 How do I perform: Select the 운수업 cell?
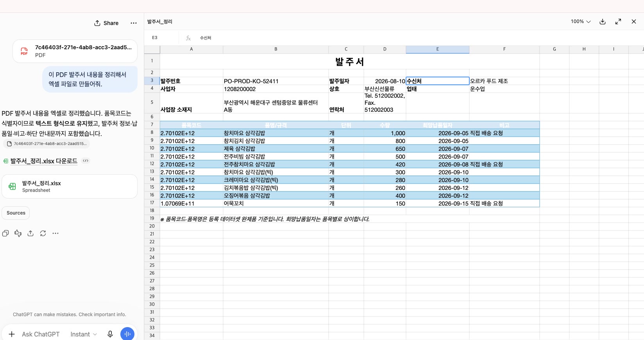(504, 89)
